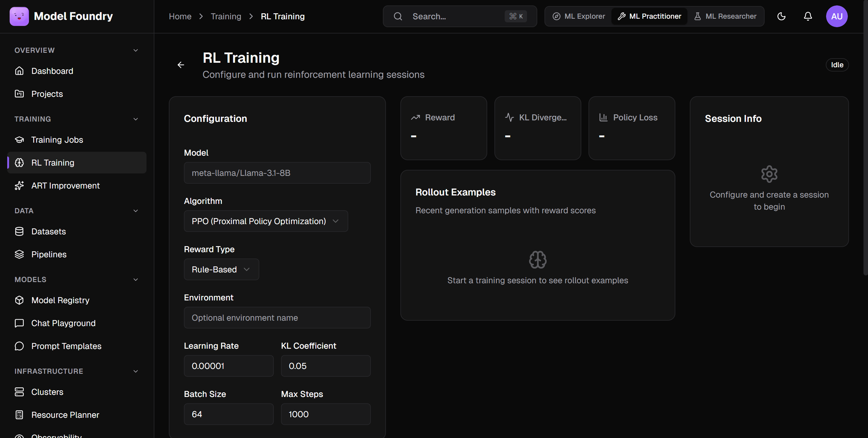Collapse the OVERVIEW sidebar section
The width and height of the screenshot is (868, 438).
[136, 50]
